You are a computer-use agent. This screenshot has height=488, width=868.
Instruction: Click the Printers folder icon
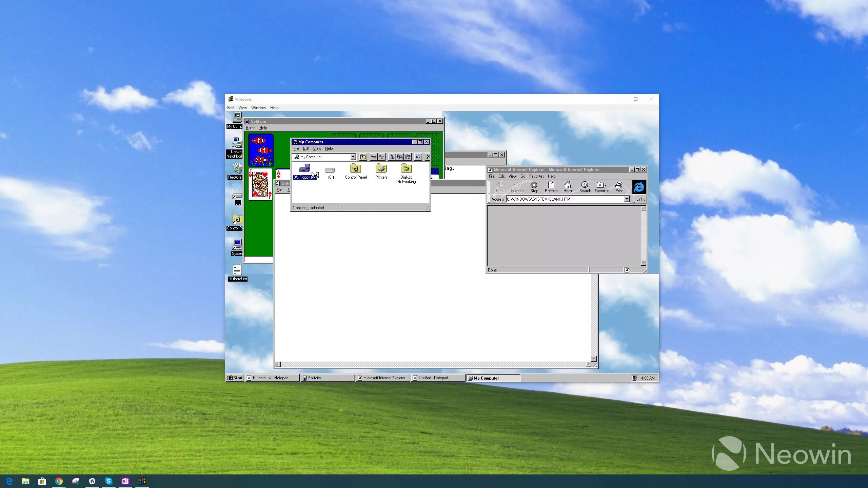coord(381,169)
